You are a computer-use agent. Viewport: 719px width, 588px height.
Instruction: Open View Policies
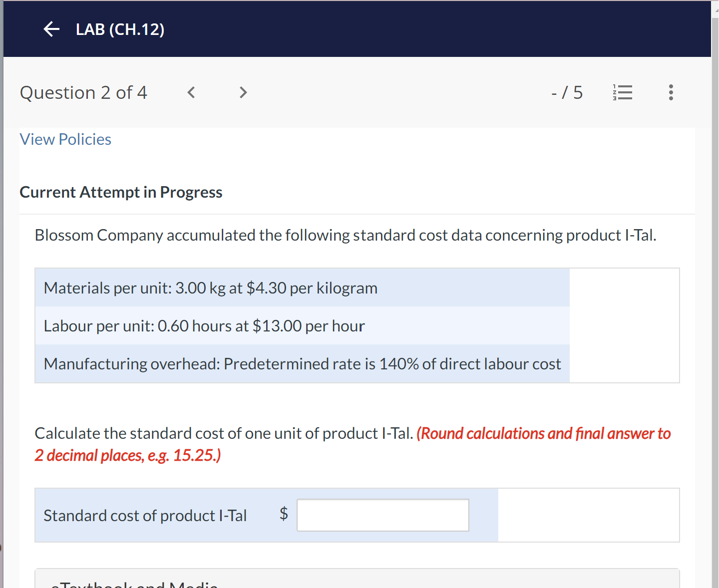(65, 139)
